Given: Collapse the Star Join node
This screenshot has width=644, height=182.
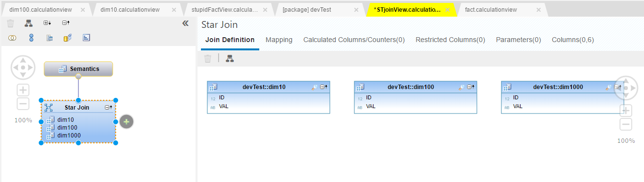Looking at the screenshot, I should tap(108, 107).
